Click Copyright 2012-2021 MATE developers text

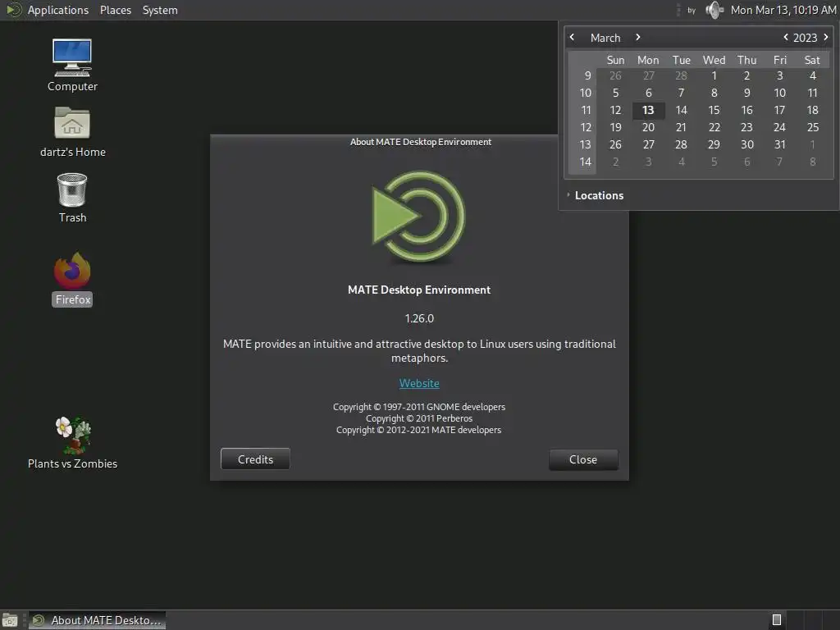point(418,430)
